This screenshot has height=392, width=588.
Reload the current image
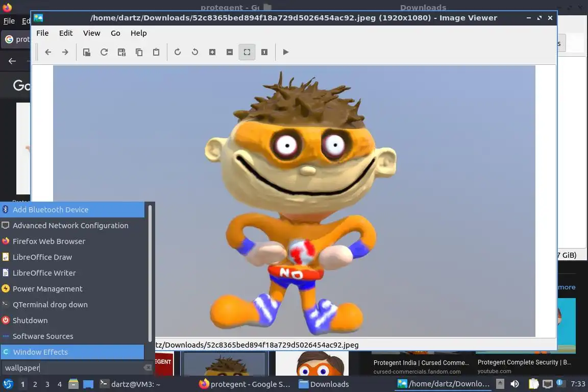[x=104, y=52]
